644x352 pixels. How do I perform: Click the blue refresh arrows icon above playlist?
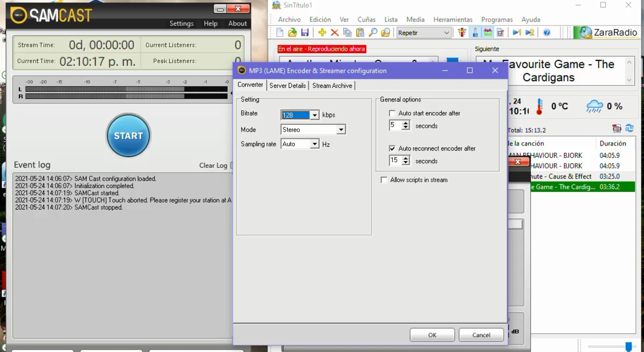pyautogui.click(x=629, y=128)
